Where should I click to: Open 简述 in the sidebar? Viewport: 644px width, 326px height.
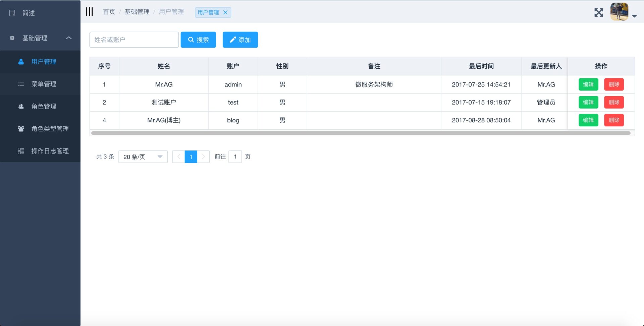click(x=40, y=13)
